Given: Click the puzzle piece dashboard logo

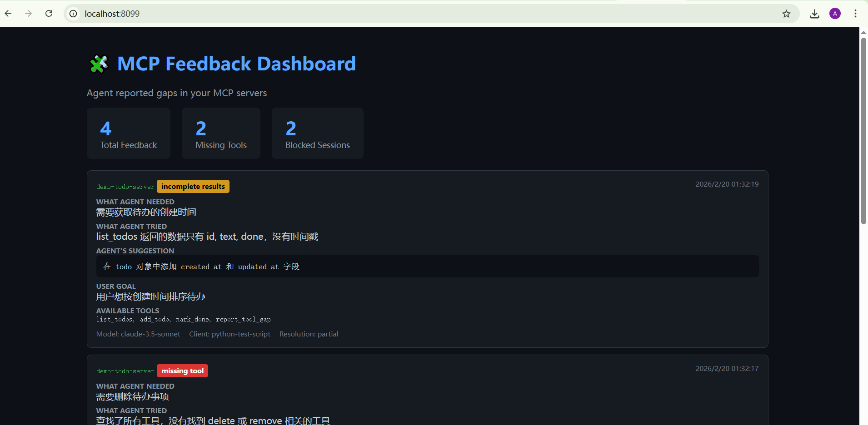Looking at the screenshot, I should click(99, 64).
